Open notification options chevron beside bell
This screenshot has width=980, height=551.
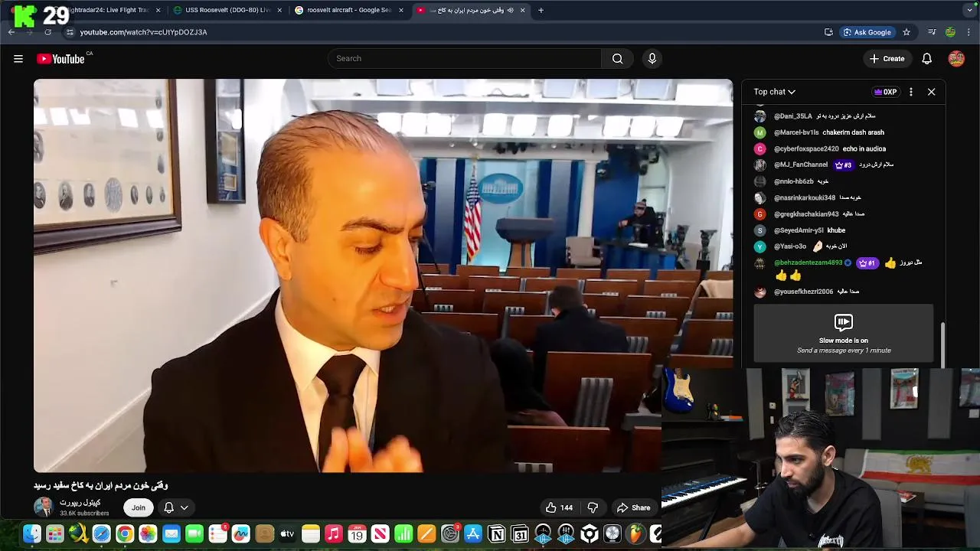click(x=185, y=507)
